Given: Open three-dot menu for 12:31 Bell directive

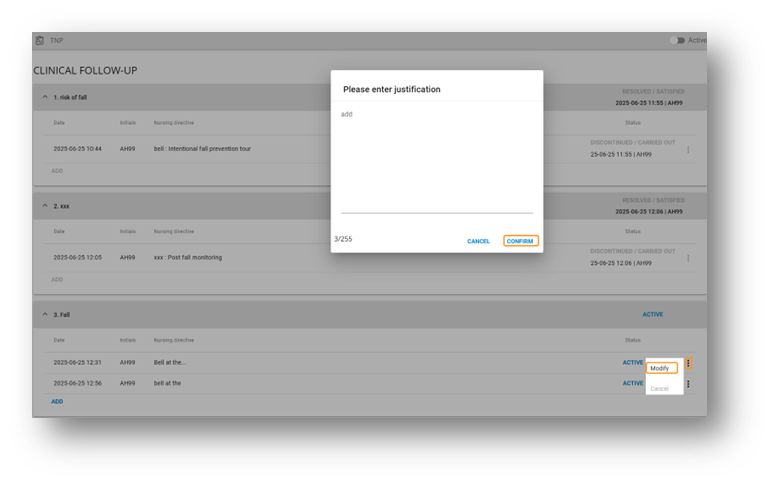Looking at the screenshot, I should tap(688, 363).
